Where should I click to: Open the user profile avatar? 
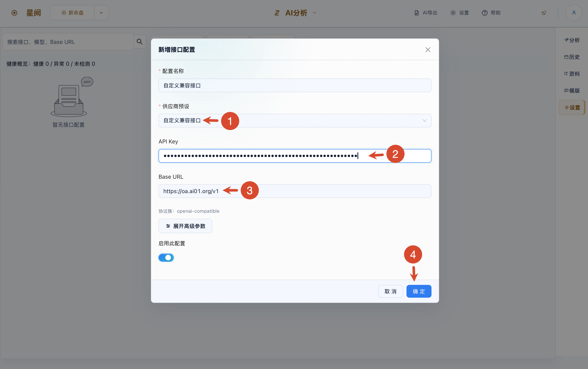click(x=574, y=13)
